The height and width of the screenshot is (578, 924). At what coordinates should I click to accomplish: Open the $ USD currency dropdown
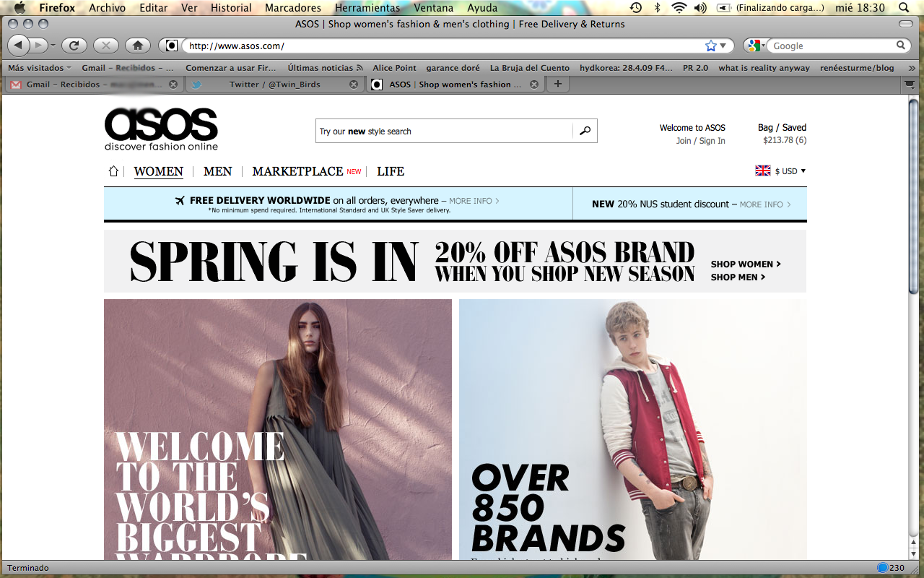pos(787,171)
